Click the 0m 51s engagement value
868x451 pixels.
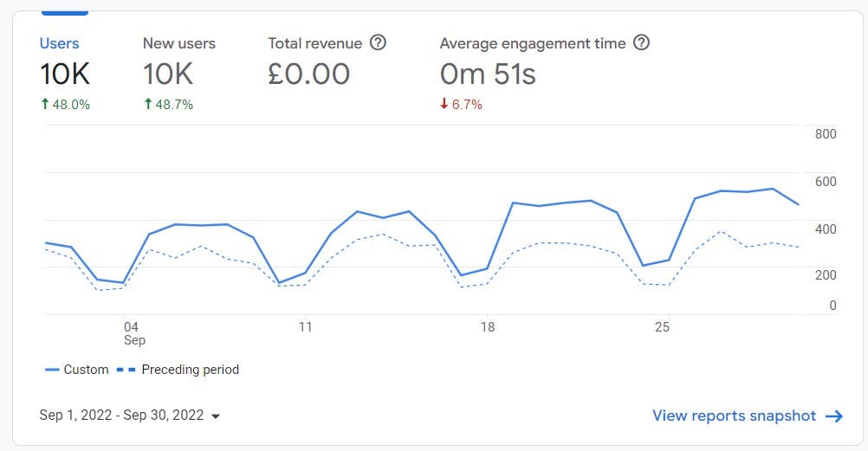coord(488,74)
